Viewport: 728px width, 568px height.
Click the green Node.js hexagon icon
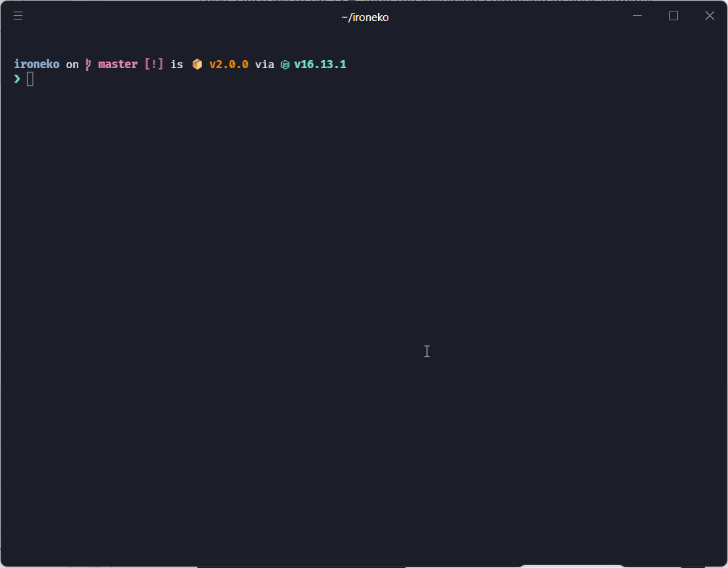point(285,64)
